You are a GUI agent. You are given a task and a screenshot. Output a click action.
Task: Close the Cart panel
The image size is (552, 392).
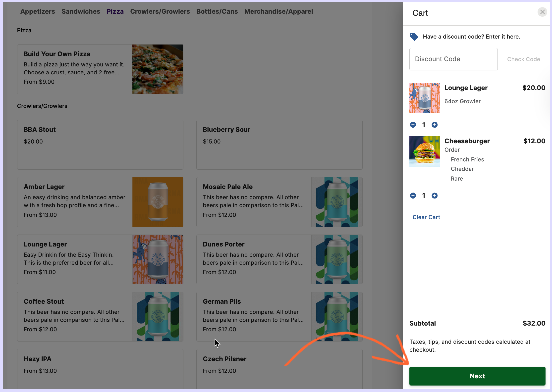(542, 12)
